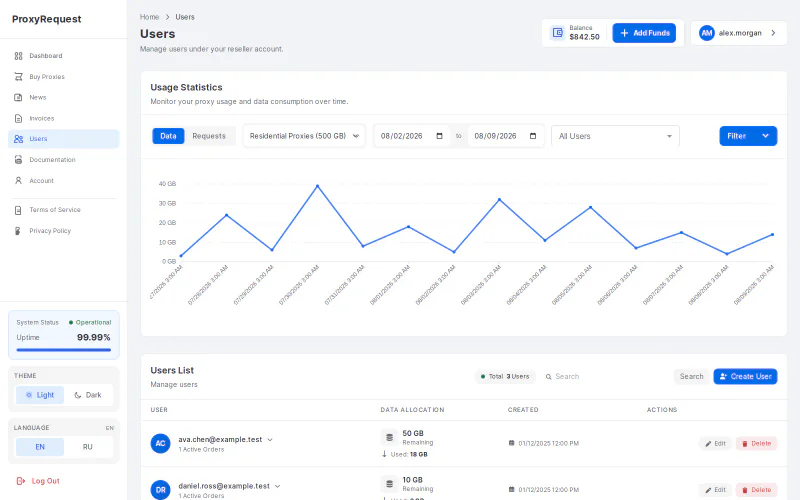The image size is (800, 500).
Task: Click the Add Funds button
Action: pos(644,33)
